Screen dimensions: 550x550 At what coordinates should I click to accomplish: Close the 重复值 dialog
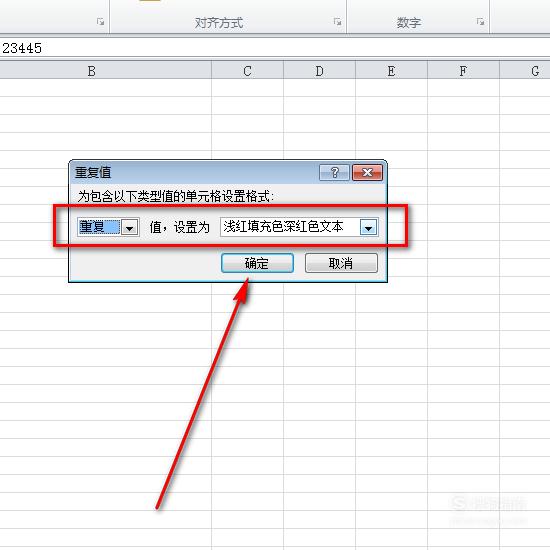(367, 172)
